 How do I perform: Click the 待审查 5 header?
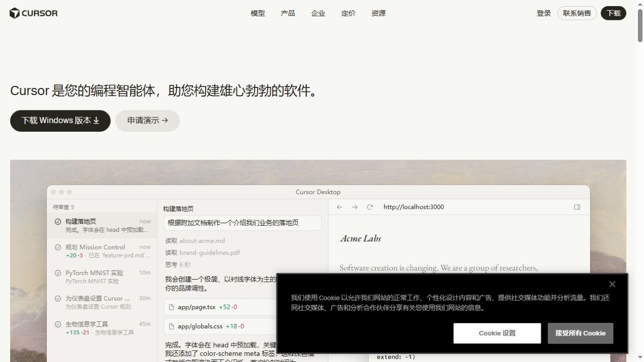(x=64, y=207)
